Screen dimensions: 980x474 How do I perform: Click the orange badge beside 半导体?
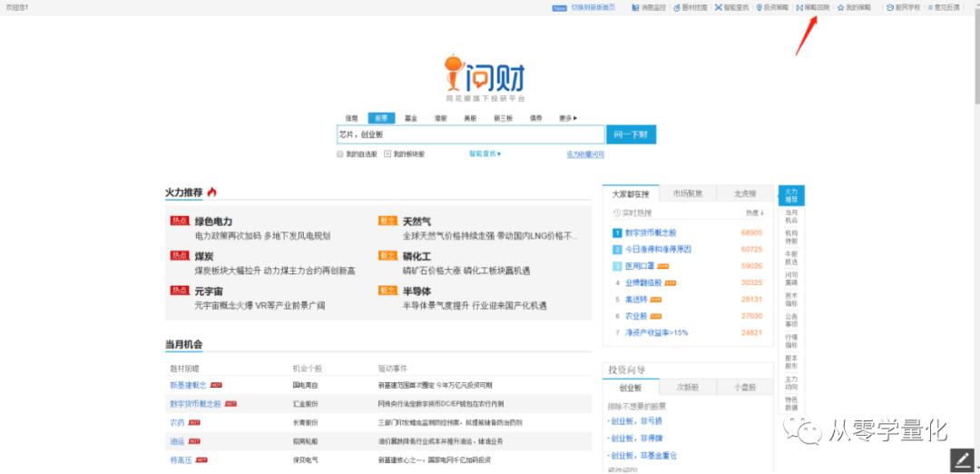(387, 291)
